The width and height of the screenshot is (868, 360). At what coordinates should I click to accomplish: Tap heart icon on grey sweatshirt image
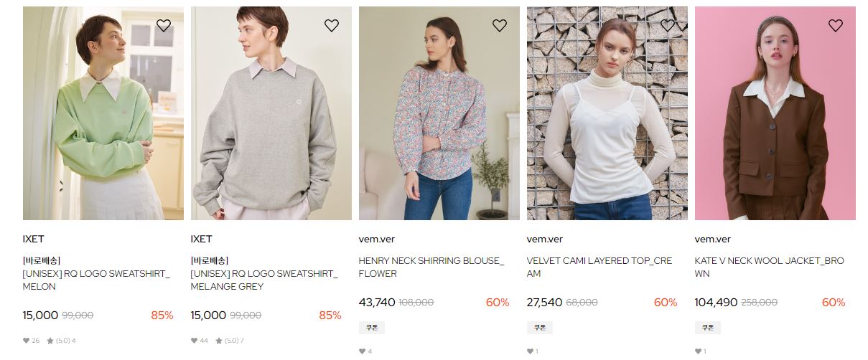tap(332, 26)
